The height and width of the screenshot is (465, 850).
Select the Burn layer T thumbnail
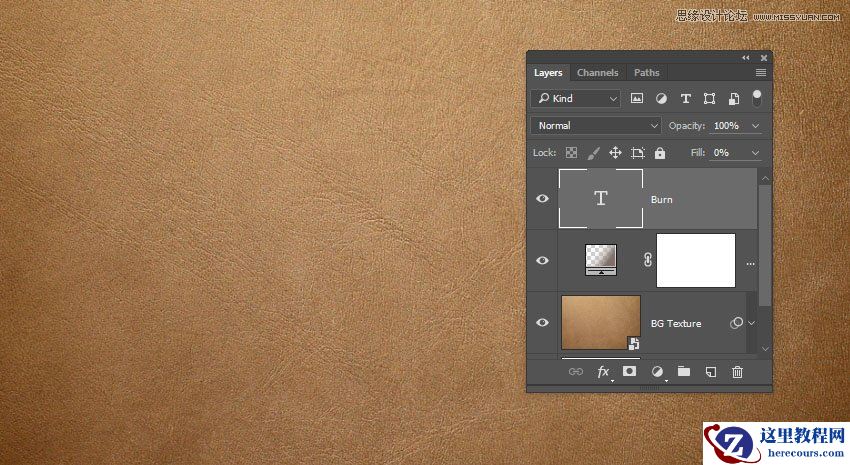tap(601, 198)
